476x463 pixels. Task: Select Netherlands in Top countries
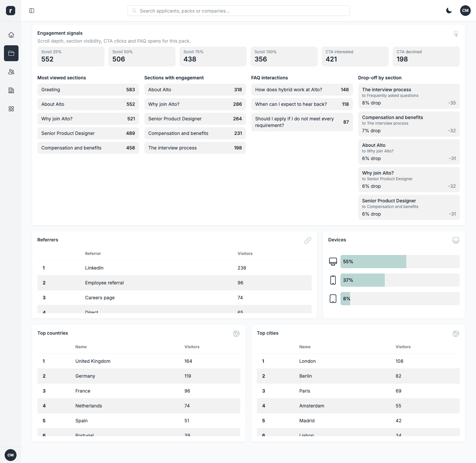click(x=139, y=406)
